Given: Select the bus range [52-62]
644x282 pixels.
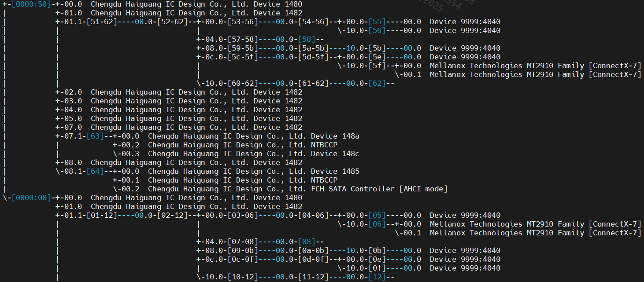Looking at the screenshot, I should (172, 22).
